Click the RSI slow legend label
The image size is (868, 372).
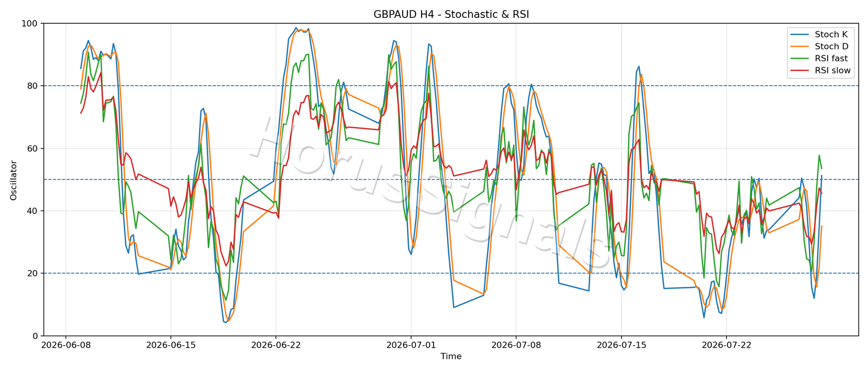click(x=833, y=70)
